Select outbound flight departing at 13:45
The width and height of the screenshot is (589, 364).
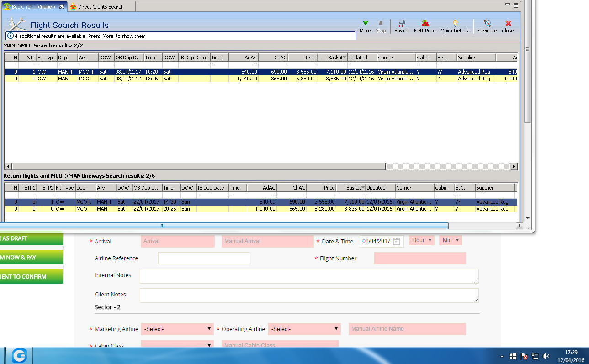coord(261,79)
